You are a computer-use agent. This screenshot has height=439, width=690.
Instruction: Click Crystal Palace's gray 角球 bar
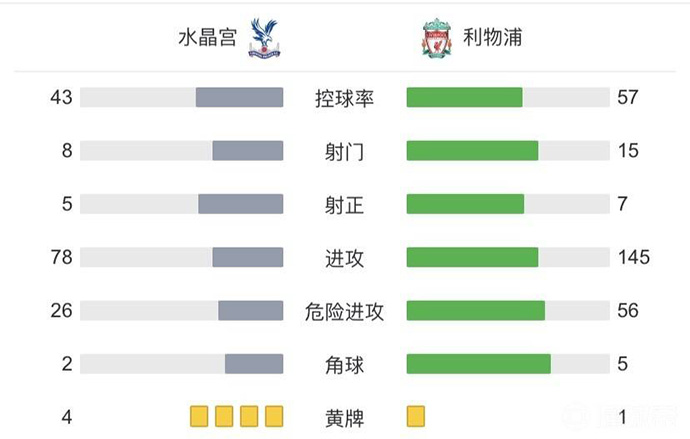tap(254, 364)
